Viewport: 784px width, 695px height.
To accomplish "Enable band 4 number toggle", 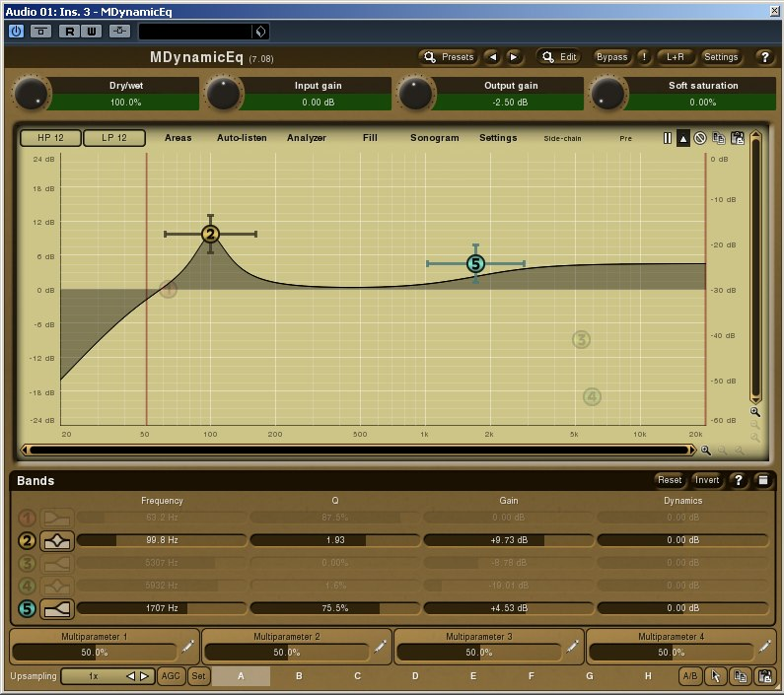I will [27, 586].
